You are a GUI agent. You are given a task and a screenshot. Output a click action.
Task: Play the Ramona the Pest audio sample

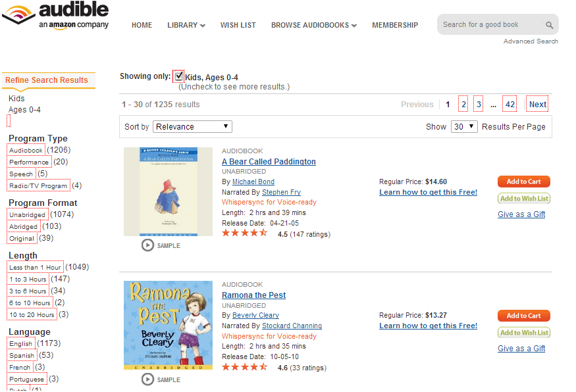coord(147,380)
